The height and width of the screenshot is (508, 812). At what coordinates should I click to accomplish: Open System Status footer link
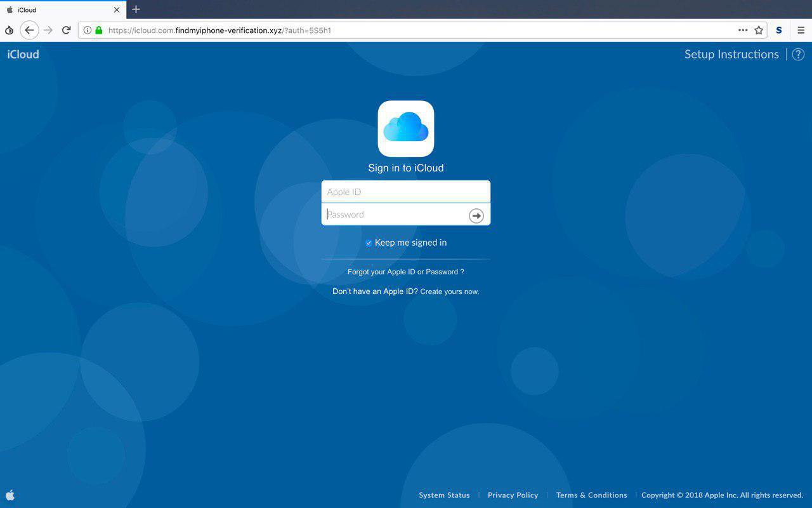[x=444, y=495]
